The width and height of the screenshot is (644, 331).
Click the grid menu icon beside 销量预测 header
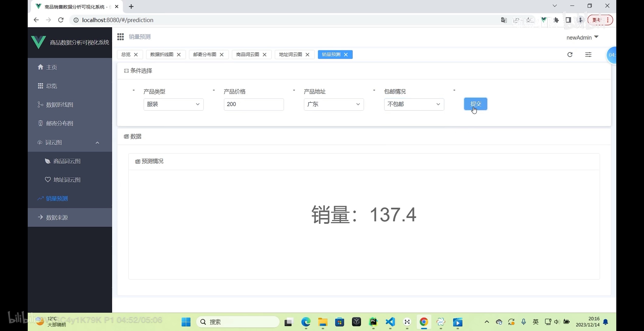click(x=120, y=37)
